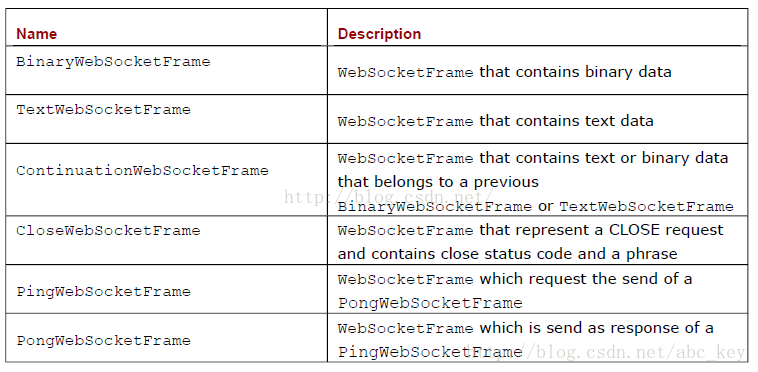The height and width of the screenshot is (372, 758).
Task: Click the blog.csdn.net/abc_key watermark link
Action: click(x=605, y=353)
